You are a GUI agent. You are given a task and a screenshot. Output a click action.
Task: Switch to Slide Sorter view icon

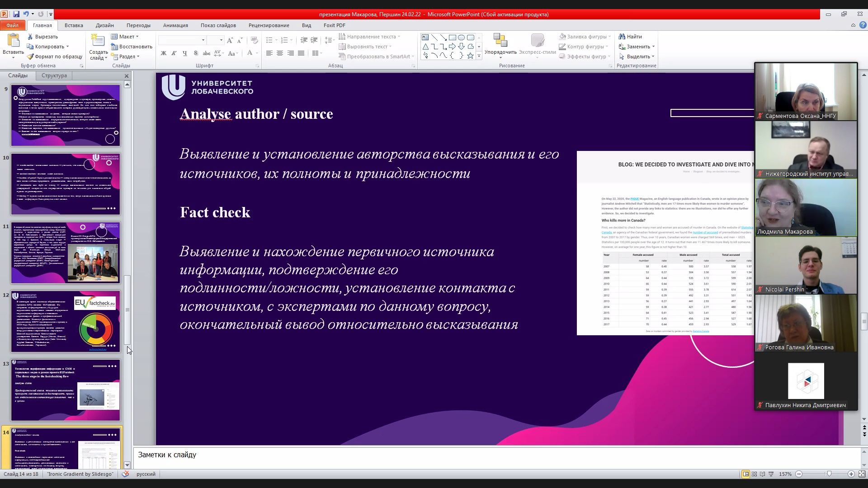[754, 474]
